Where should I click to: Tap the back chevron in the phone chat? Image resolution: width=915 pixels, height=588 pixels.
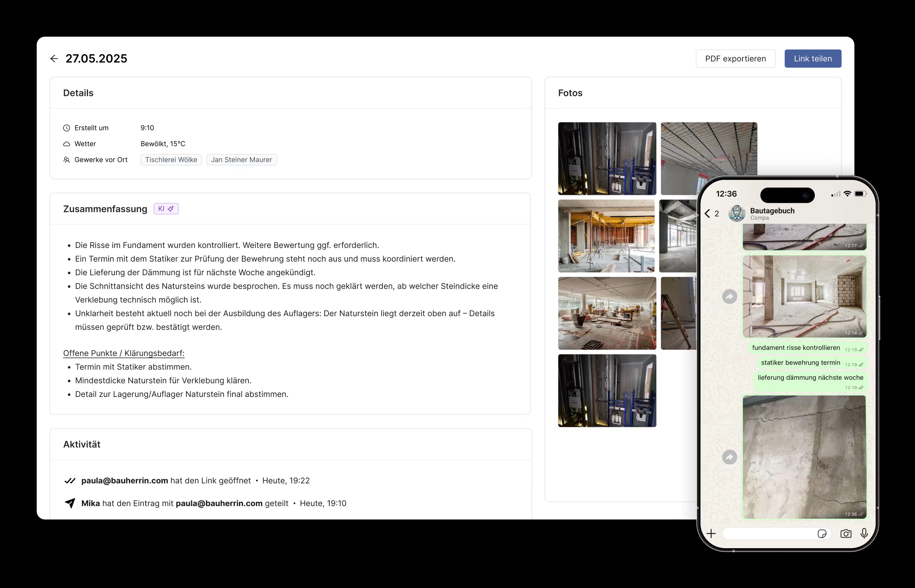pos(707,213)
